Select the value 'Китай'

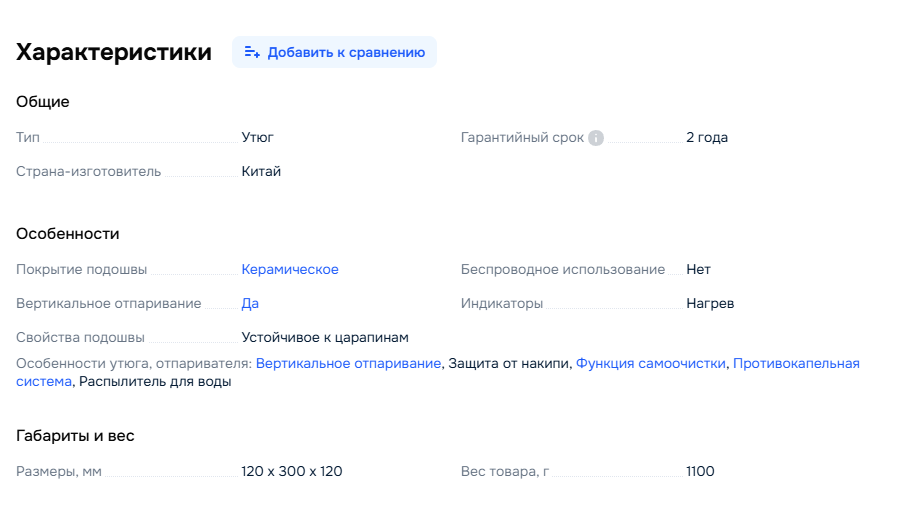click(261, 171)
